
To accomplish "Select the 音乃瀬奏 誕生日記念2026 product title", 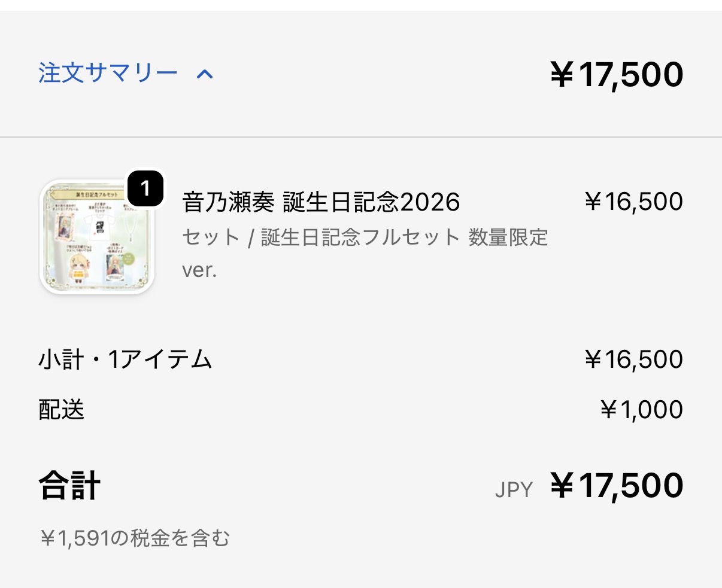I will 321,202.
